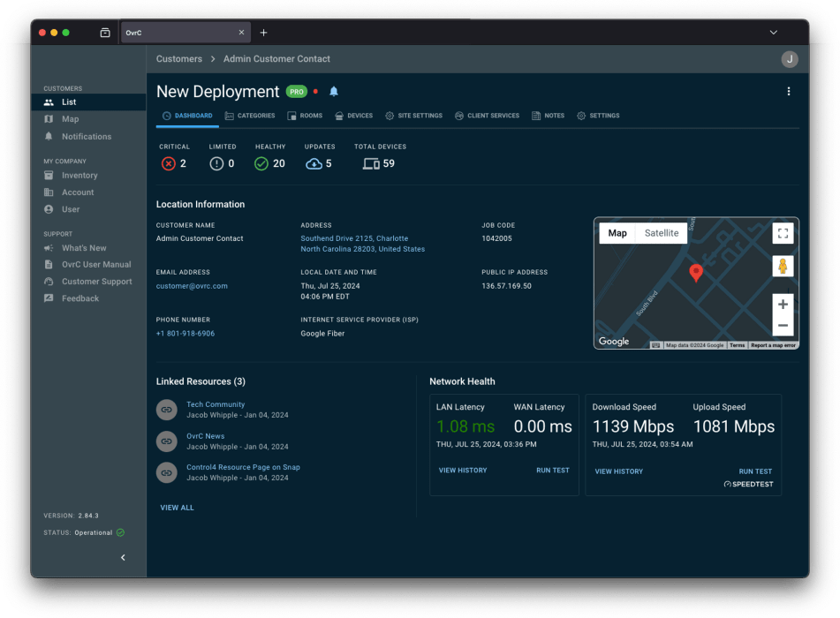Click the Healthy green checkmark icon
This screenshot has width=840, height=618.
[261, 163]
